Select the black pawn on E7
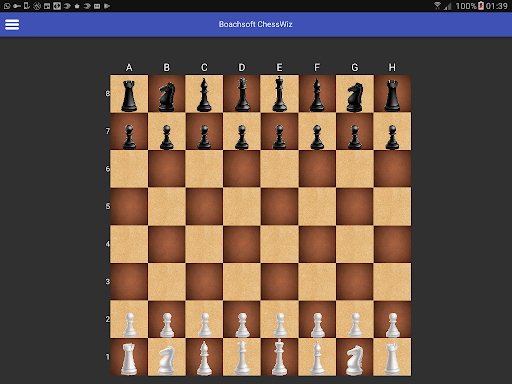This screenshot has height=384, width=512. coord(279,131)
